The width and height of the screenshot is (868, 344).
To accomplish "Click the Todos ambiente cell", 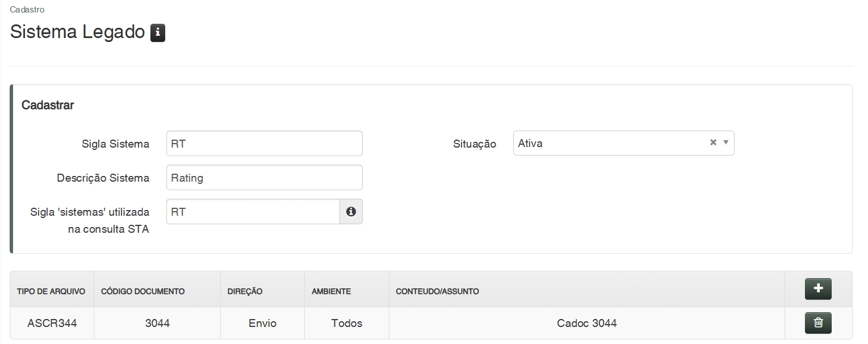I will 347,323.
